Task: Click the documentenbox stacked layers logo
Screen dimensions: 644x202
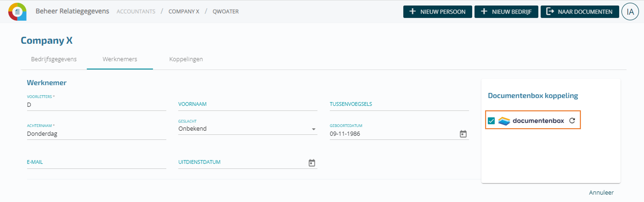Action: (x=504, y=121)
